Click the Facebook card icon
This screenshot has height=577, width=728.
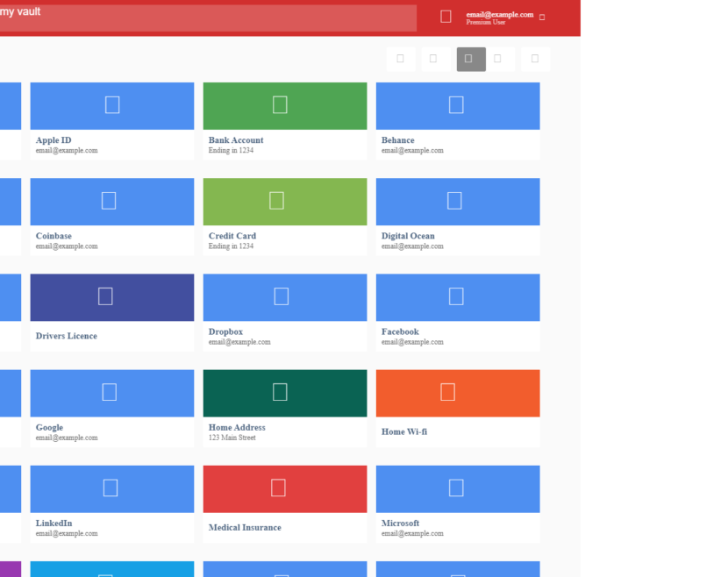456,296
